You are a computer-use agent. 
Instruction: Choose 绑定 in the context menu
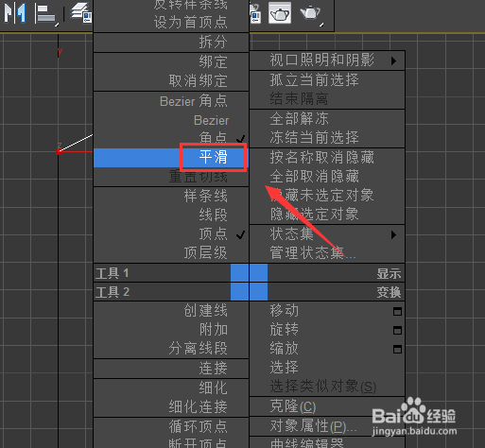point(213,61)
